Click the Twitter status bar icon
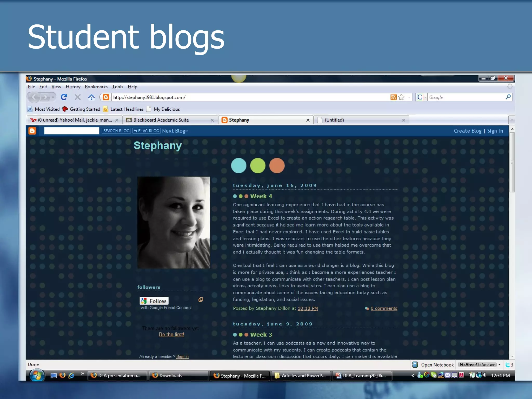Viewport: 532px width, 399px height. [x=507, y=365]
